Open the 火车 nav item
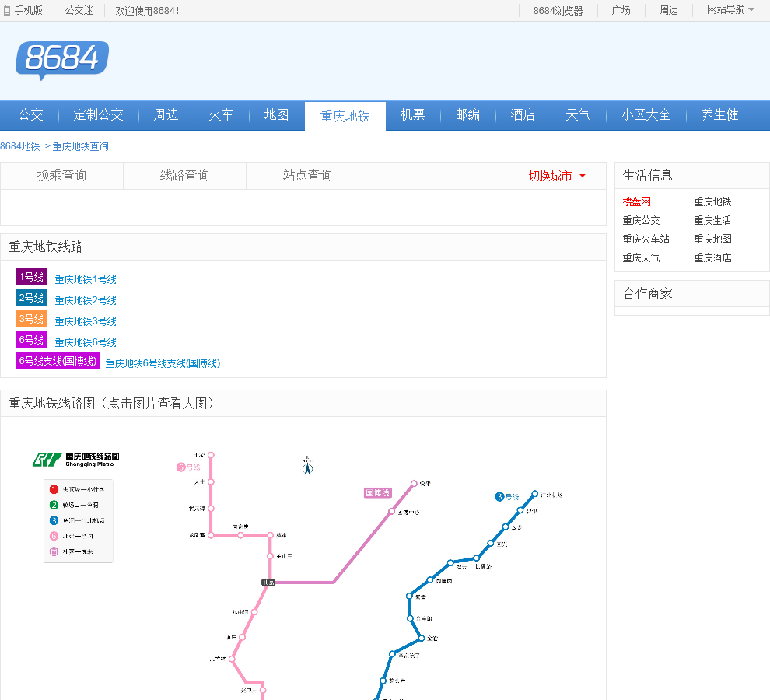The image size is (770, 700). pos(221,115)
